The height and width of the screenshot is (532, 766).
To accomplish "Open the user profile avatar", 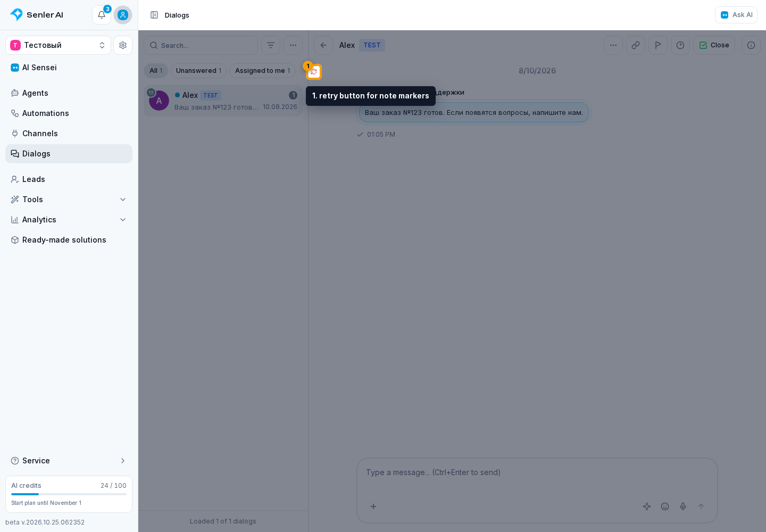I will tap(123, 15).
